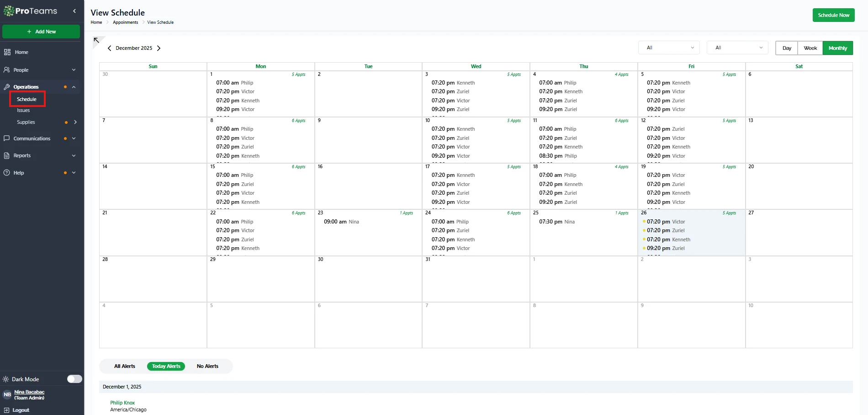Click the Operations wrench icon
868x415 pixels.
point(7,87)
